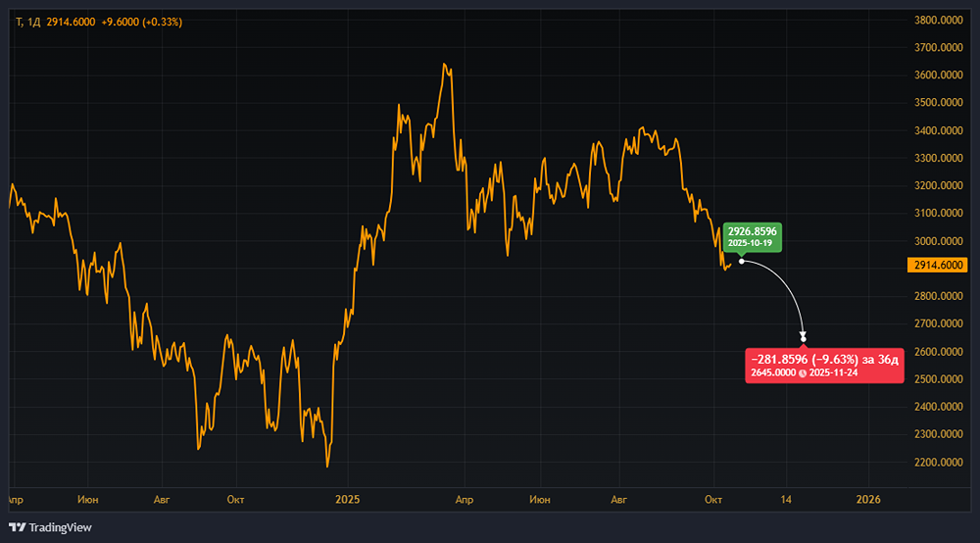Click the 2600.0000 price axis label
This screenshot has width=980, height=543.
[x=938, y=352]
